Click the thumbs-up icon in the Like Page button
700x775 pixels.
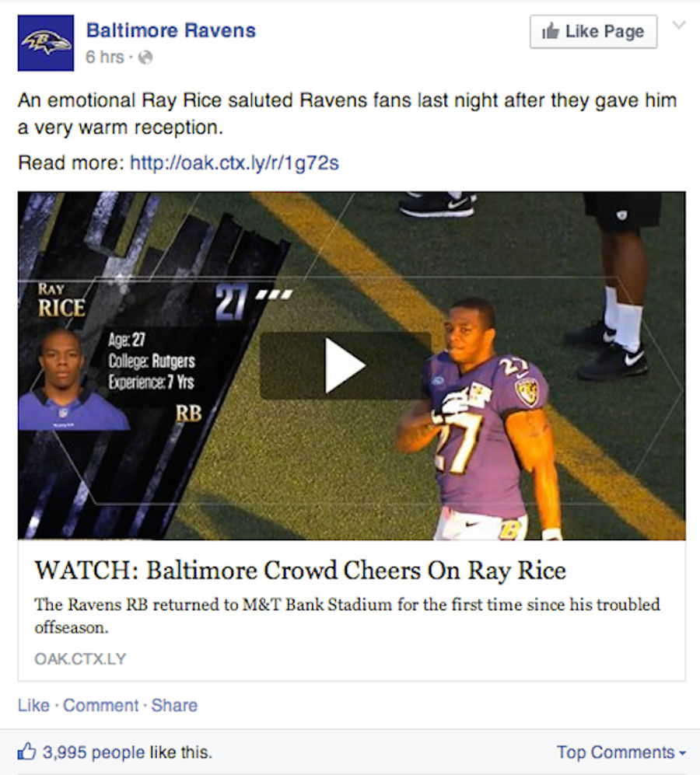tap(550, 31)
